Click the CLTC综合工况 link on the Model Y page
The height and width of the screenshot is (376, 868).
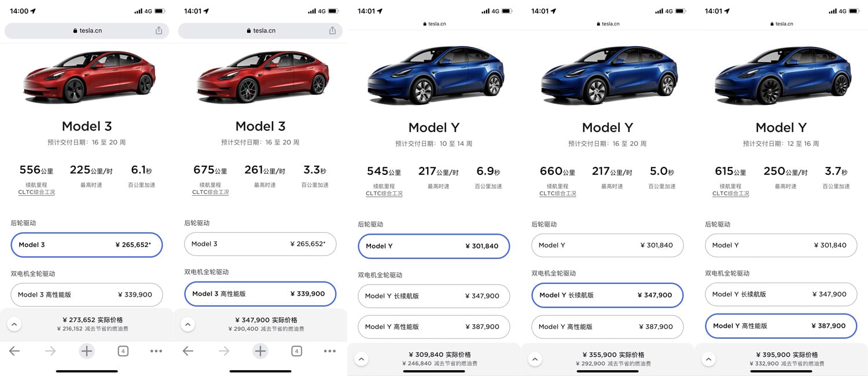coord(384,193)
